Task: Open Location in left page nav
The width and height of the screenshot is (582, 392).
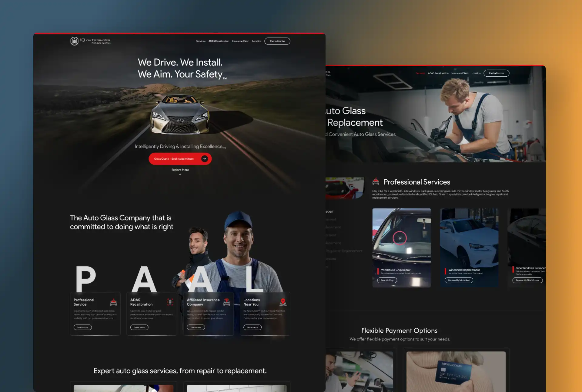Action: [257, 41]
